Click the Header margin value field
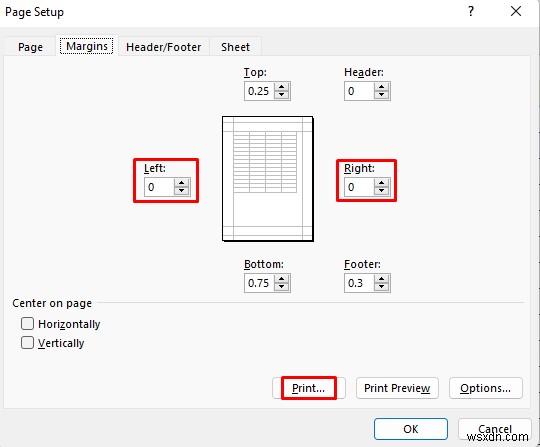This screenshot has height=447, width=540. pyautogui.click(x=359, y=91)
